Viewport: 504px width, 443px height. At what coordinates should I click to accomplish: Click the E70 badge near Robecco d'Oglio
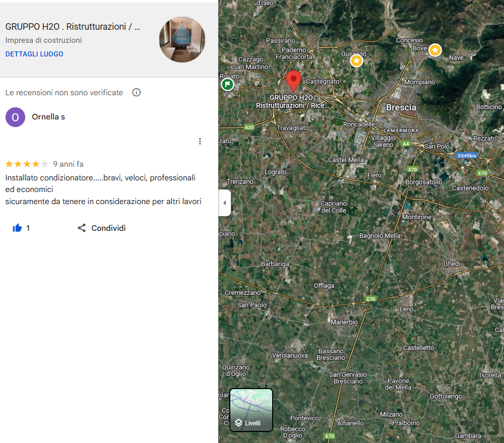330,436
